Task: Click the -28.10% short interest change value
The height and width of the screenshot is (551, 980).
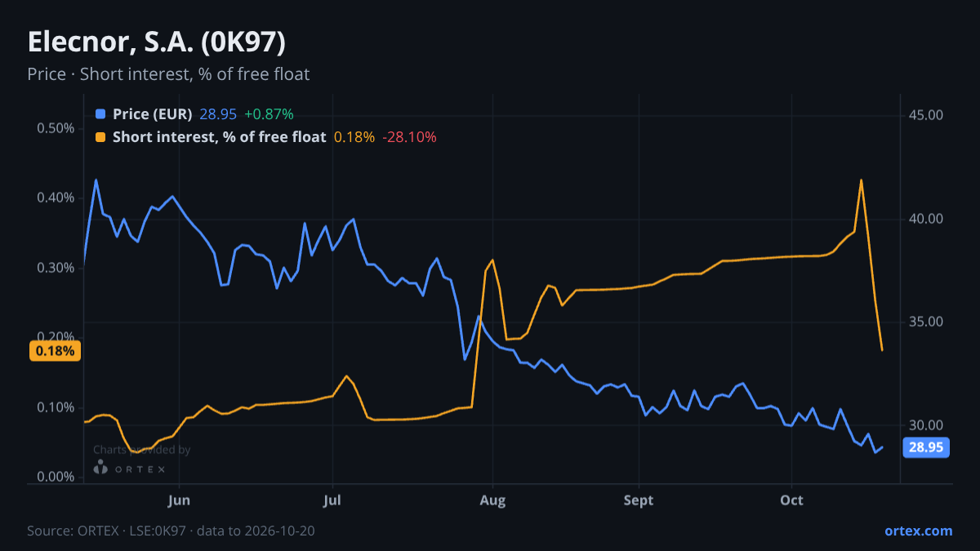Action: pyautogui.click(x=409, y=137)
